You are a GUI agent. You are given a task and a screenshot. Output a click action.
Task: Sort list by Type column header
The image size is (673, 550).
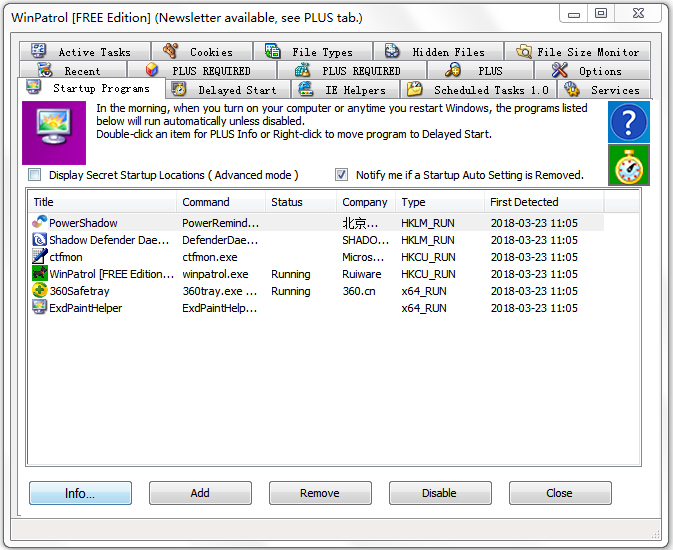[440, 202]
